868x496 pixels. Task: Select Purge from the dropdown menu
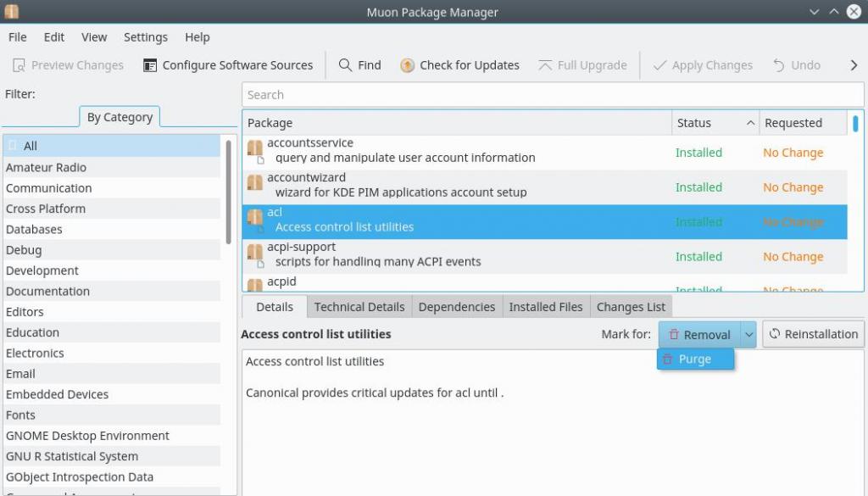(695, 359)
